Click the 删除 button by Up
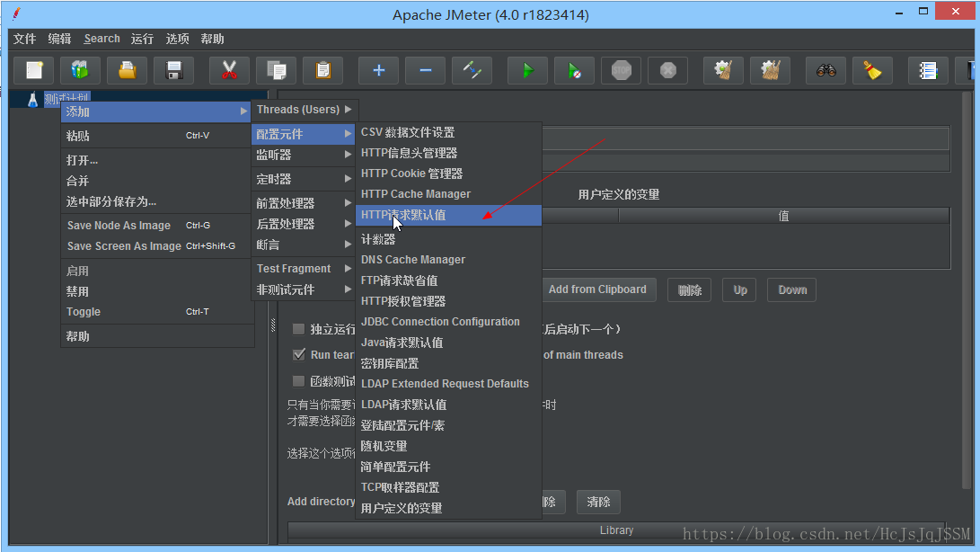The height and width of the screenshot is (552, 980). point(689,289)
